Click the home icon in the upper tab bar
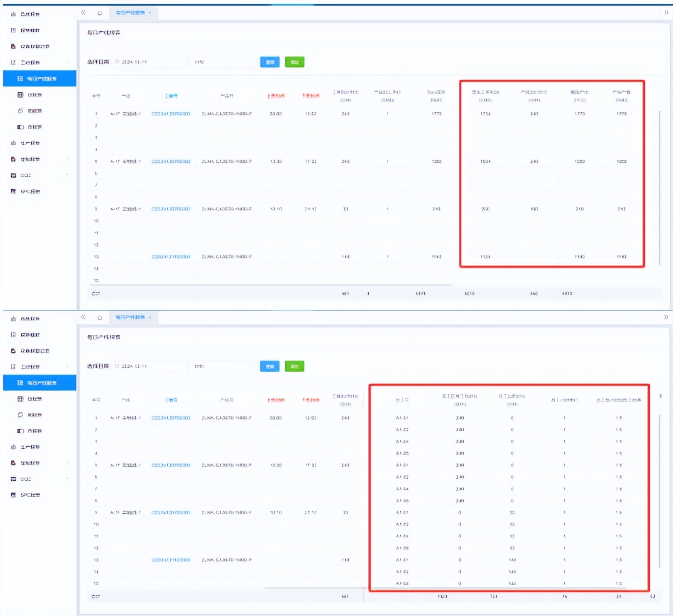This screenshot has width=673, height=616. tap(99, 13)
